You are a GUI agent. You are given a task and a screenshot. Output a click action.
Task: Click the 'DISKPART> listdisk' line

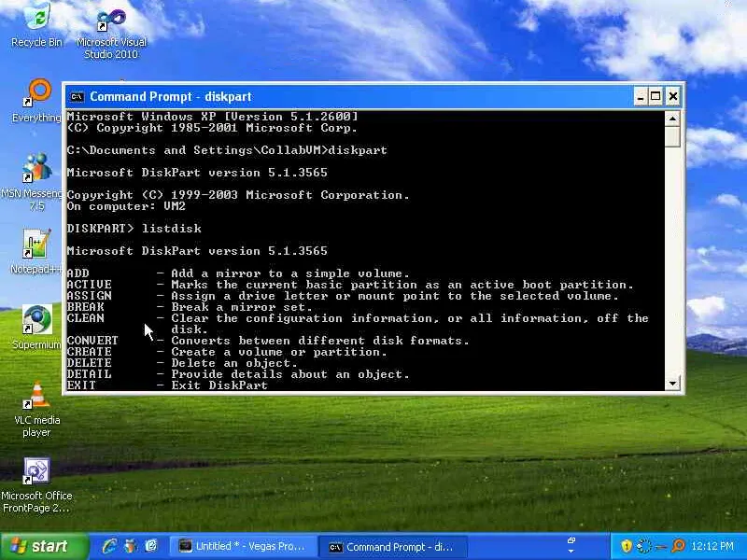click(134, 229)
